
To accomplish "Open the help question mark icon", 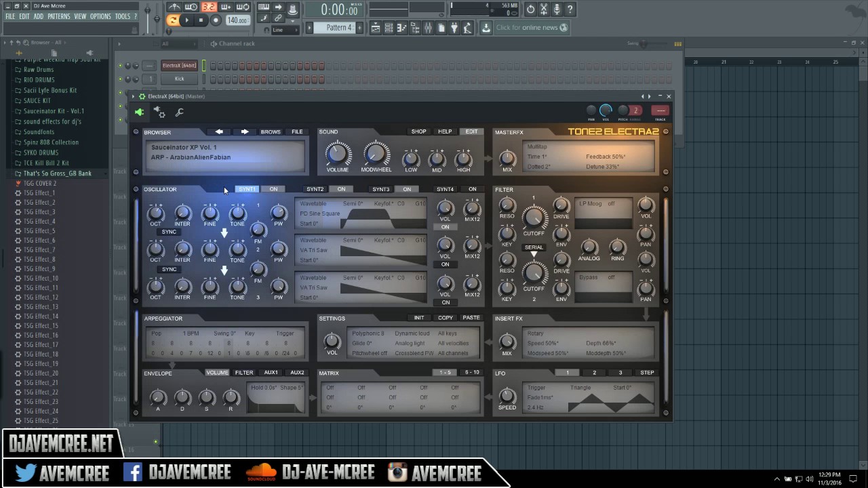I will point(570,9).
